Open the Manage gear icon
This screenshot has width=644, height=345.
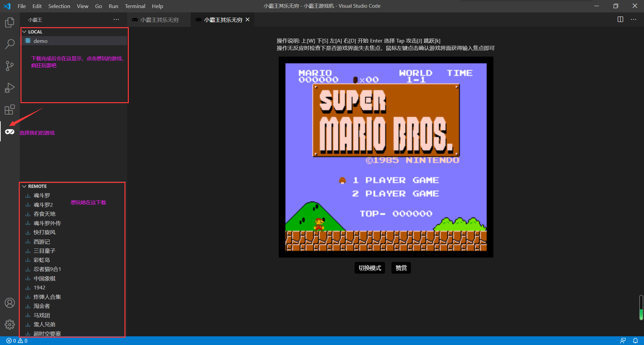click(x=10, y=324)
